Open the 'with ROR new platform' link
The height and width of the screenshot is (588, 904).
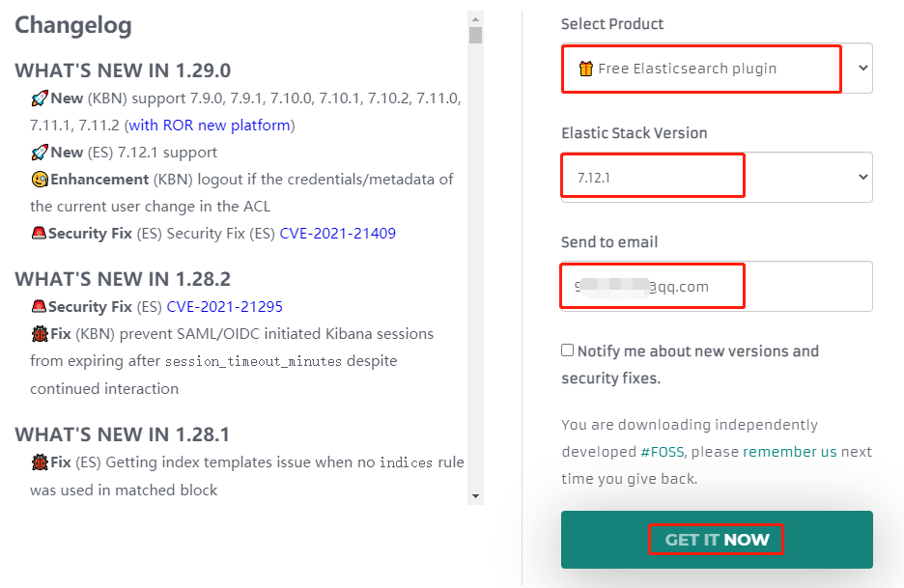point(210,126)
